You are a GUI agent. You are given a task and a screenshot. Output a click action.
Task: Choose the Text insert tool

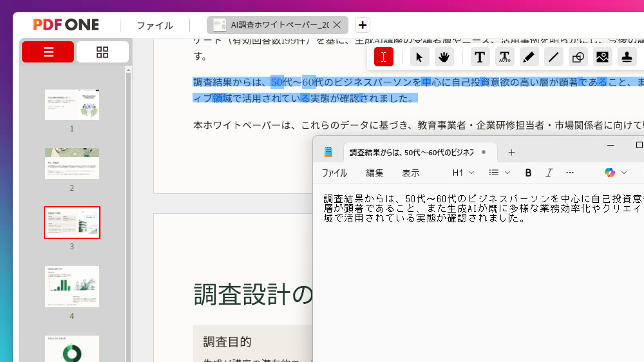tap(479, 57)
